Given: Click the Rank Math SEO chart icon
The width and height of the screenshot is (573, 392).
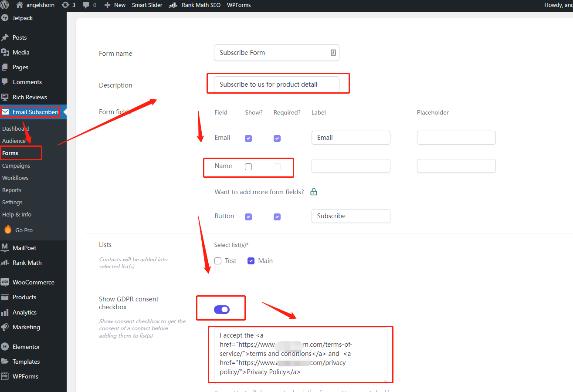Looking at the screenshot, I should [x=173, y=5].
